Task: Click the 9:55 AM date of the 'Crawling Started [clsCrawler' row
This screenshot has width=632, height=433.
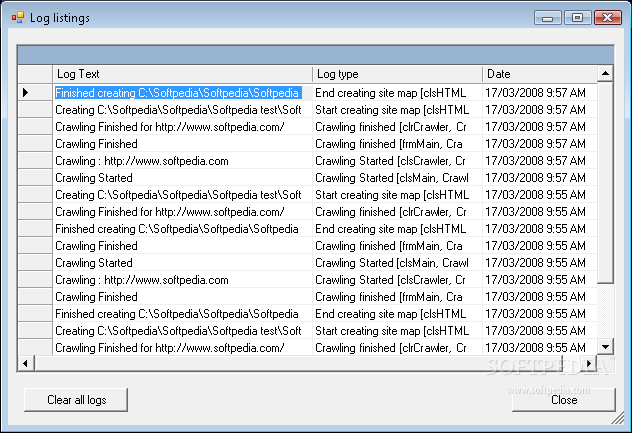Action: pyautogui.click(x=539, y=279)
